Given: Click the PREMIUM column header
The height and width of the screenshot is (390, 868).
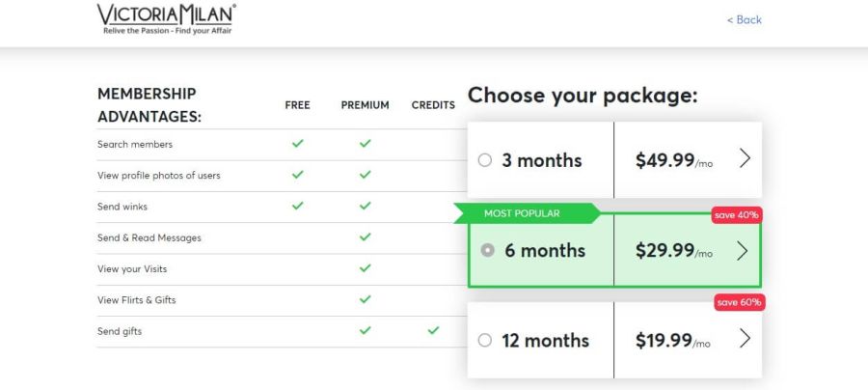Looking at the screenshot, I should tap(365, 105).
